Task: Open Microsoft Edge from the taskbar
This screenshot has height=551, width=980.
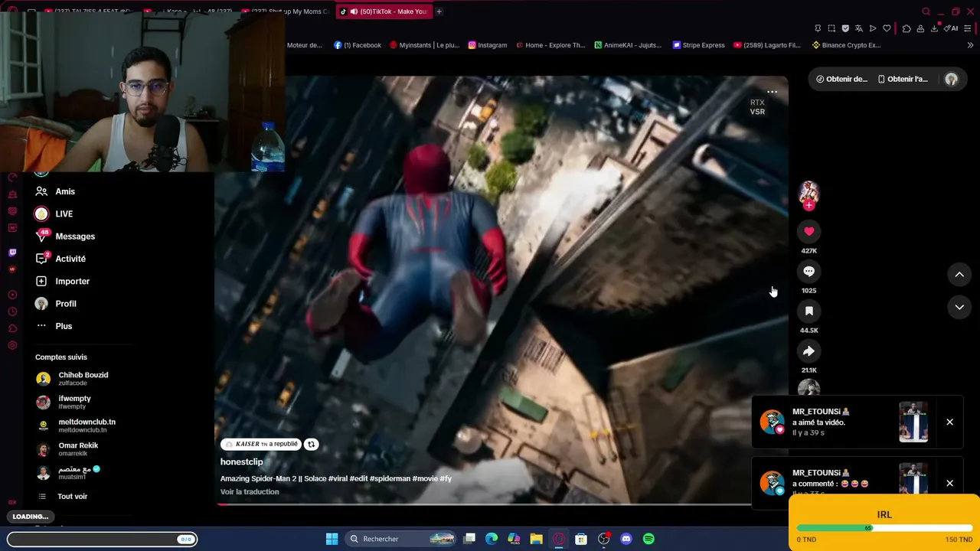Action: pos(492,539)
